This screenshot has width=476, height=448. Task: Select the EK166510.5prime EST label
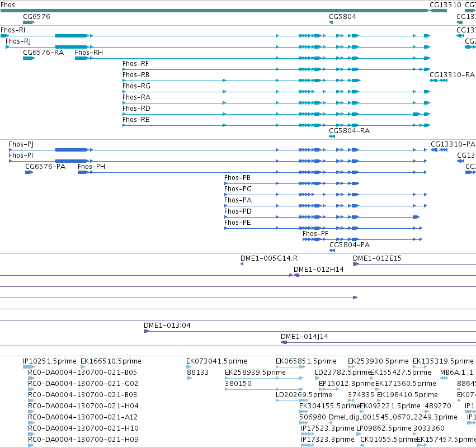[x=111, y=361]
